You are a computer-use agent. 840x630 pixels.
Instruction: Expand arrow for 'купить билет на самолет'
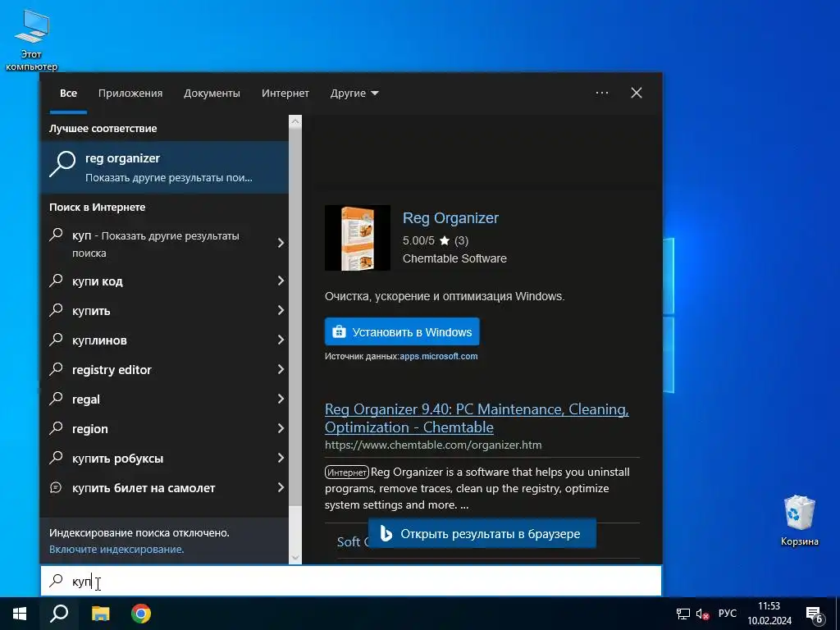tap(281, 487)
